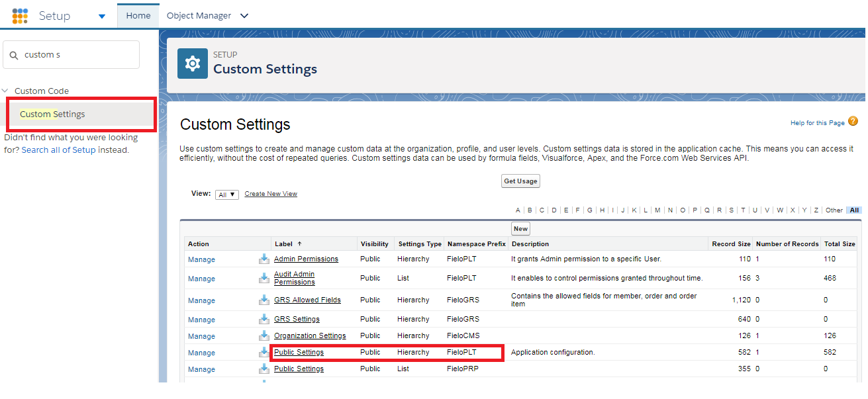
Task: Click the Description column header
Action: pos(530,244)
